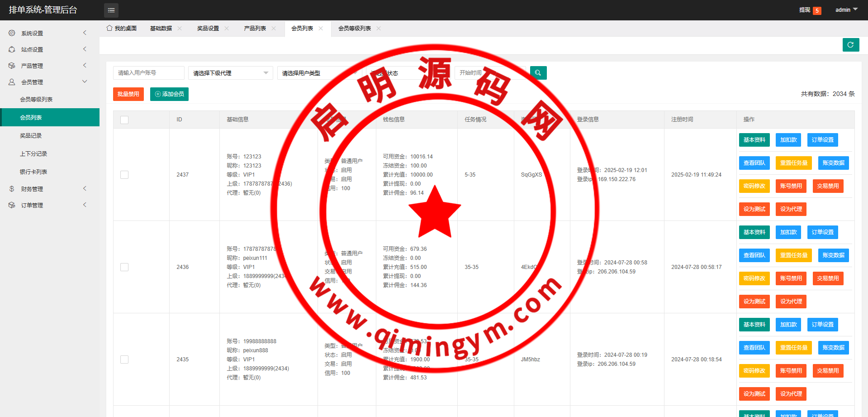Open 奖品记录 in the sidebar menu
The image size is (868, 417).
click(x=31, y=136)
